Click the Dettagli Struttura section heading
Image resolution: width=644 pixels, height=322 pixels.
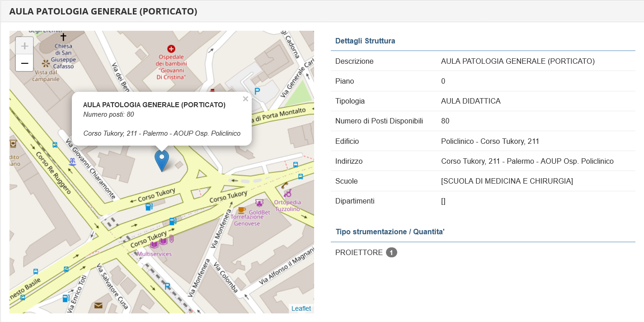click(365, 41)
